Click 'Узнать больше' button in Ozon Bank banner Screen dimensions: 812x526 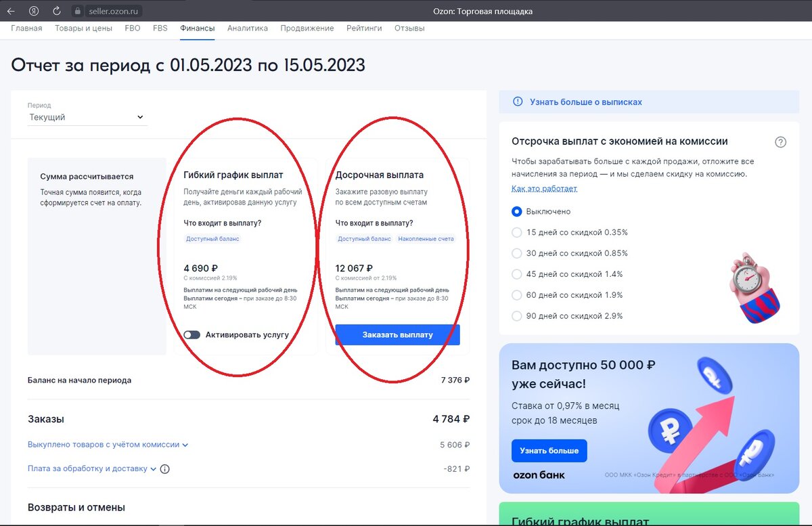click(x=549, y=450)
